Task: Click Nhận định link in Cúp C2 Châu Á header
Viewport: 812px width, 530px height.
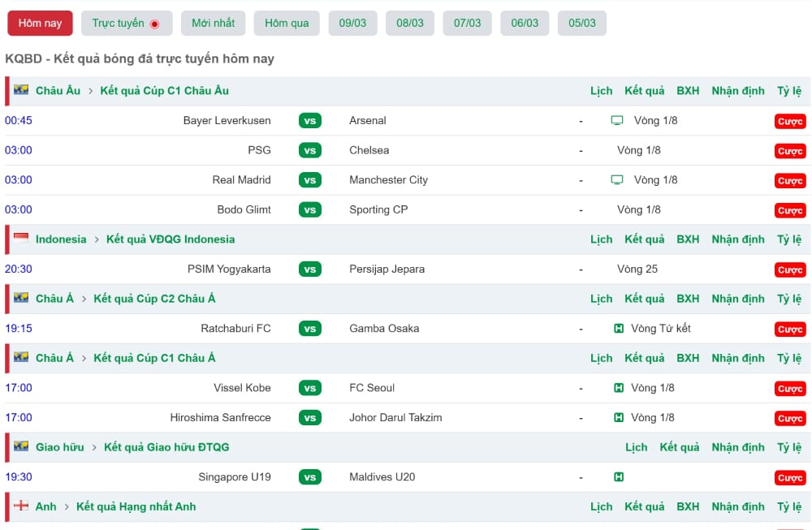Action: coord(738,299)
